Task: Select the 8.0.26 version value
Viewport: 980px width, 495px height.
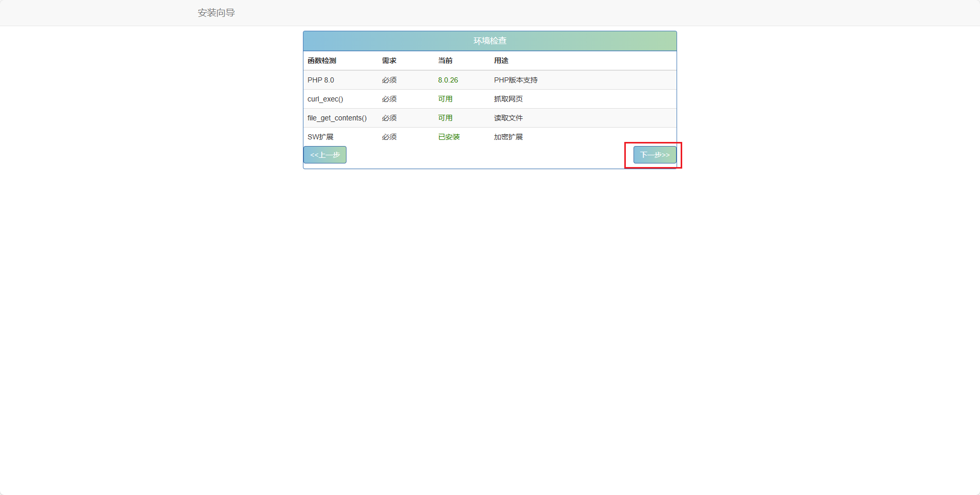Action: (x=448, y=80)
